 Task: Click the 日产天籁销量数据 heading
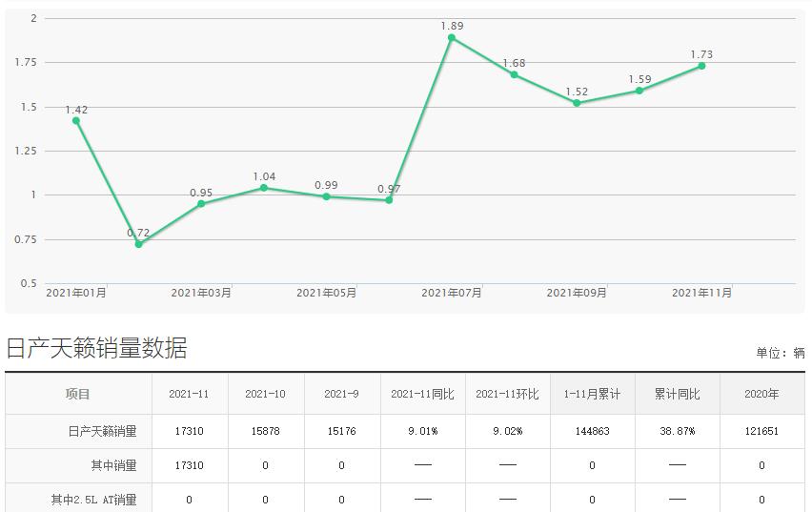96,348
